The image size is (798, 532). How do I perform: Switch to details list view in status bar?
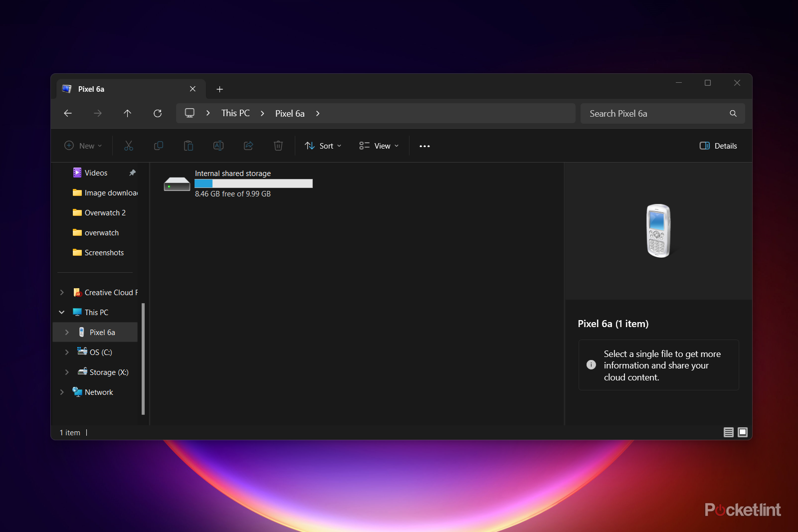tap(729, 432)
